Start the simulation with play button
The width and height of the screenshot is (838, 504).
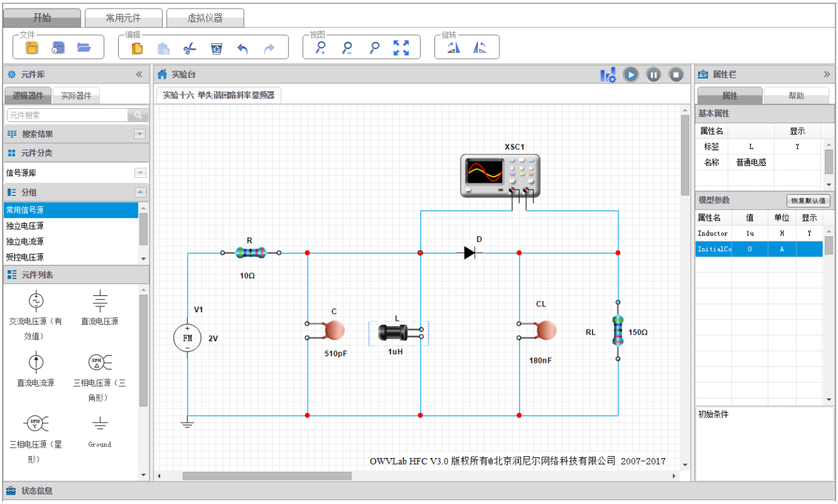[x=630, y=75]
